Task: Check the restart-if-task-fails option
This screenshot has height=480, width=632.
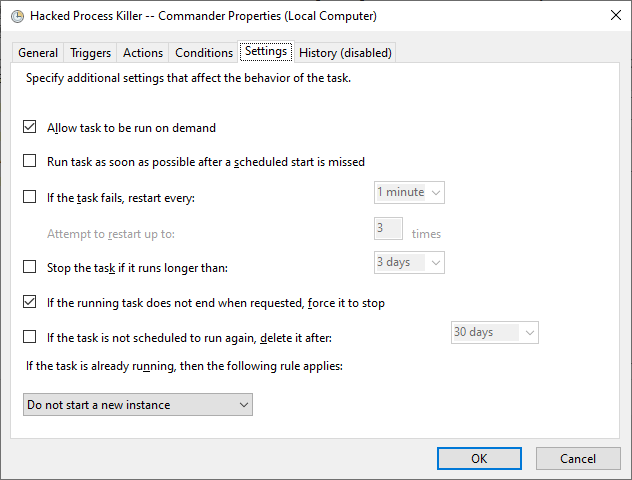Action: (x=30, y=197)
